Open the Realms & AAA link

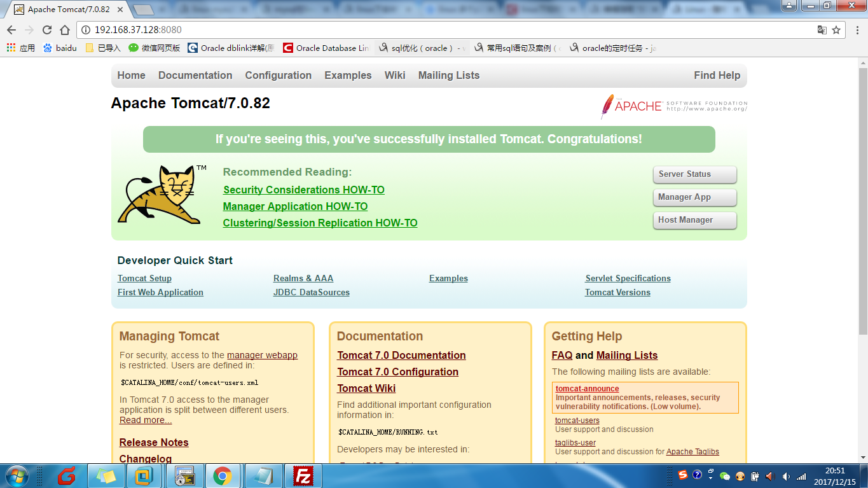click(x=303, y=278)
